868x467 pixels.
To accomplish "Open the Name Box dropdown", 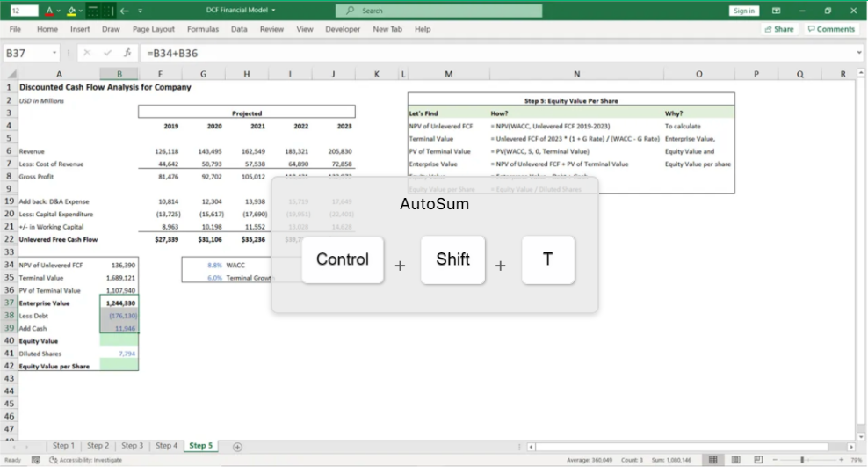I will (55, 53).
